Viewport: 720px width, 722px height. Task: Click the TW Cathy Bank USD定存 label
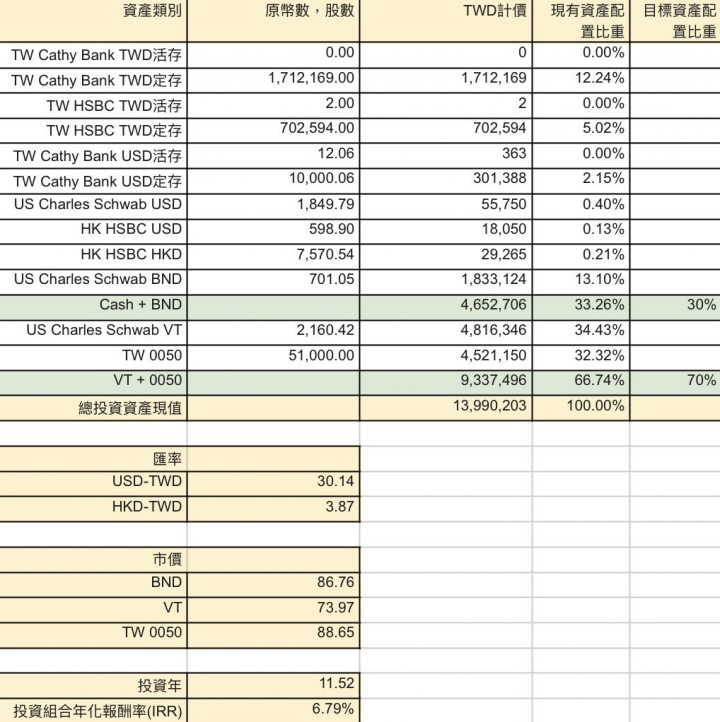point(97,181)
